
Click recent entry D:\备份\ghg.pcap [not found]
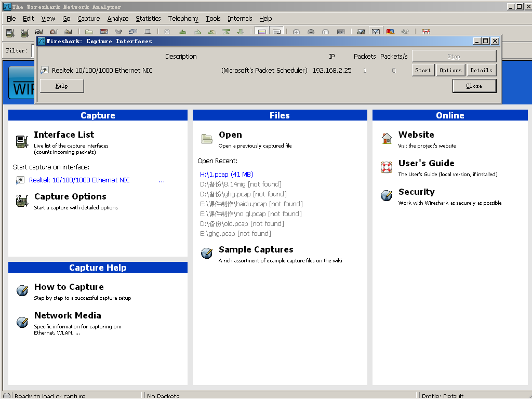243,194
